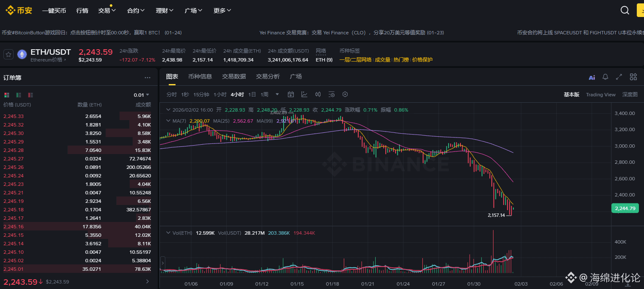Click the price alert bell icon

pyautogui.click(x=605, y=77)
